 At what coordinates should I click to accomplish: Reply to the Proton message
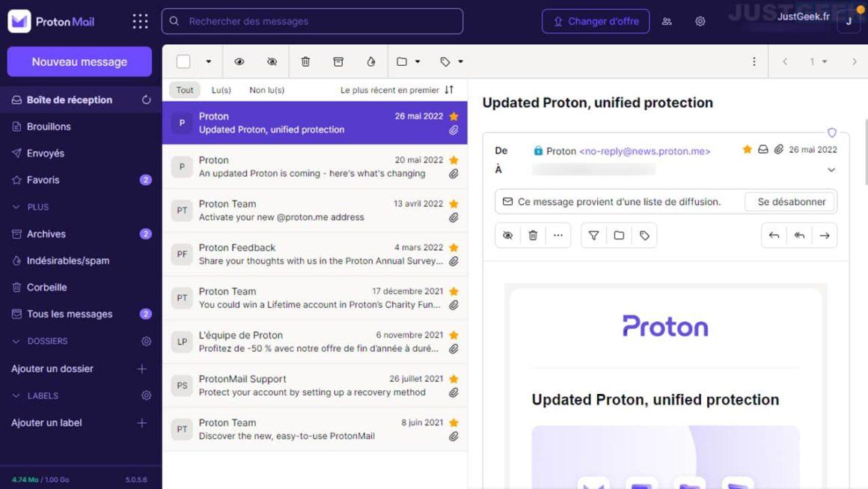(774, 235)
